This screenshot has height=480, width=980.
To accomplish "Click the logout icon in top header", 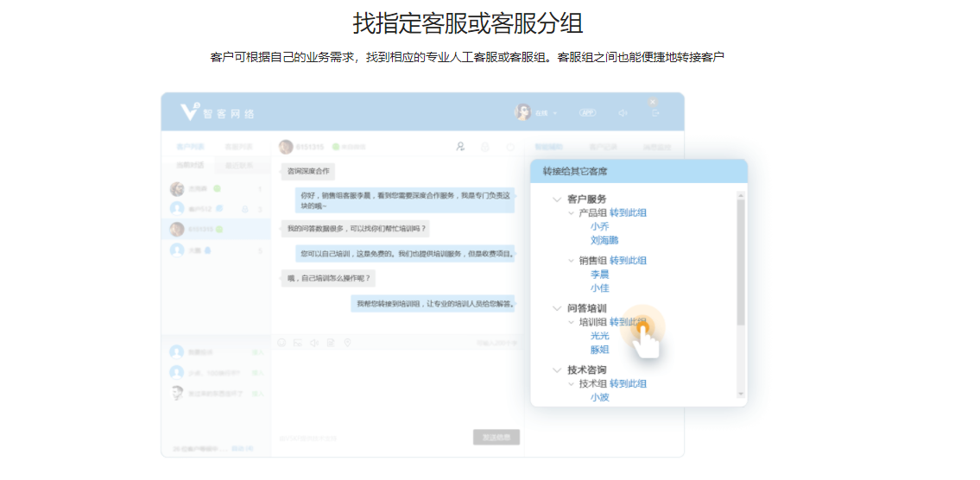I will pyautogui.click(x=655, y=113).
